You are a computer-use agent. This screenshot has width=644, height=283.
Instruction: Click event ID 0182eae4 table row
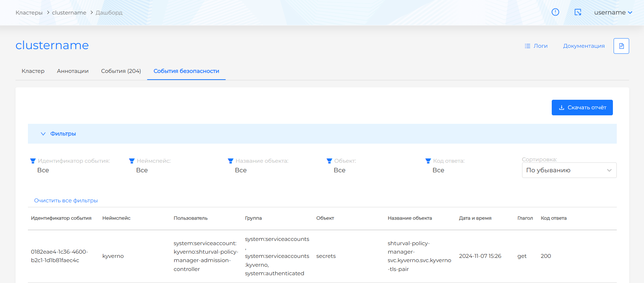pyautogui.click(x=59, y=256)
